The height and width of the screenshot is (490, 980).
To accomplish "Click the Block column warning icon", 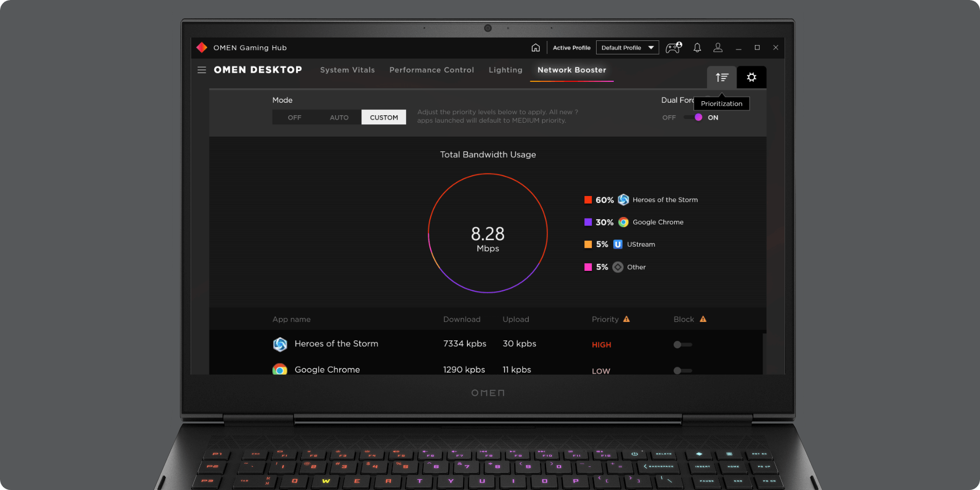I will [x=703, y=319].
